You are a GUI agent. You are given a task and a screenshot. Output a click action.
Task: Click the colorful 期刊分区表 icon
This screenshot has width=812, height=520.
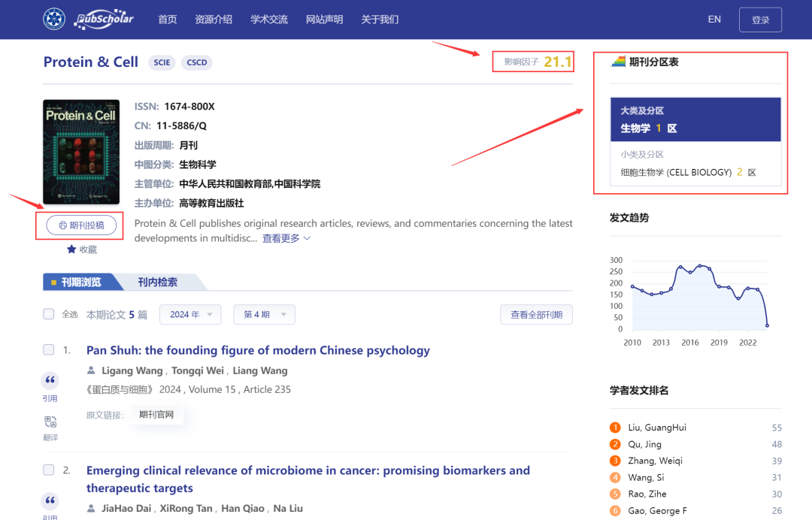pyautogui.click(x=618, y=62)
